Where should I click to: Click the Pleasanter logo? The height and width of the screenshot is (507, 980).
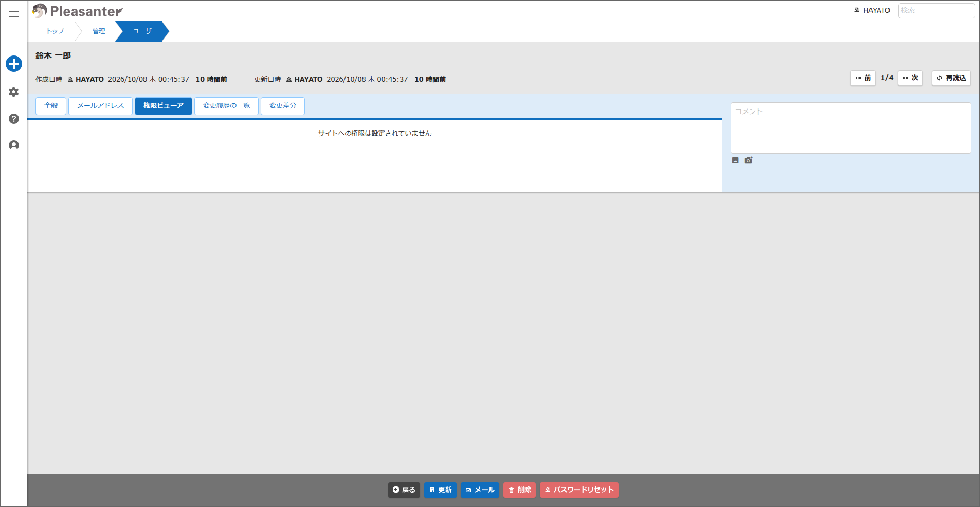(x=78, y=11)
